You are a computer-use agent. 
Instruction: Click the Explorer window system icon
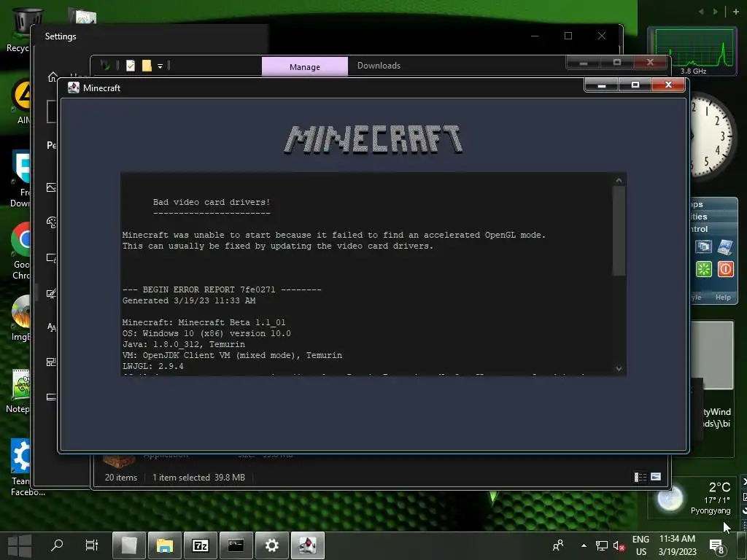click(106, 65)
